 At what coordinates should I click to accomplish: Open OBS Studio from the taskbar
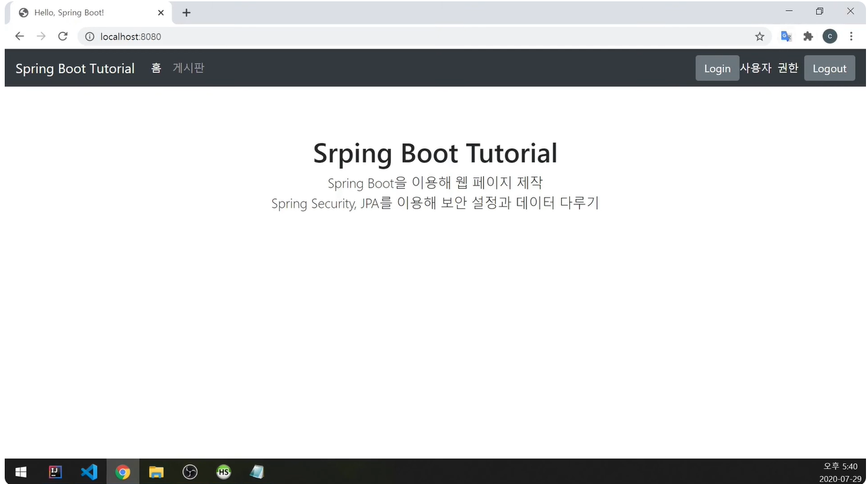click(190, 472)
